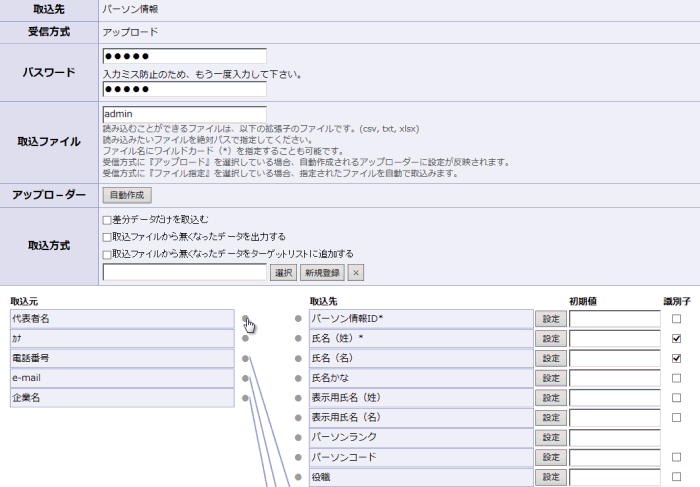This screenshot has height=487, width=700.
Task: Click the connector dot beside ｶﾅ source row
Action: click(245, 338)
